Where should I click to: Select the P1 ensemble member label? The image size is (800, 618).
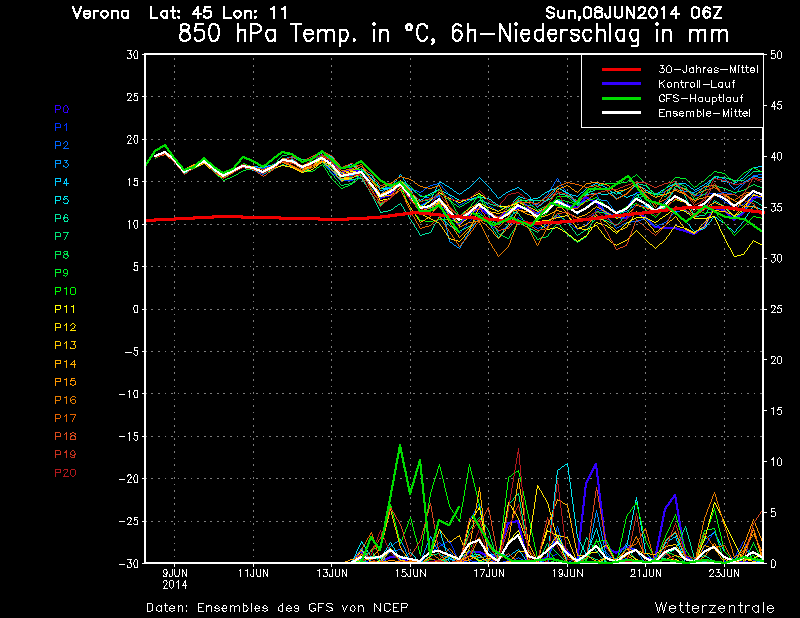[62, 127]
